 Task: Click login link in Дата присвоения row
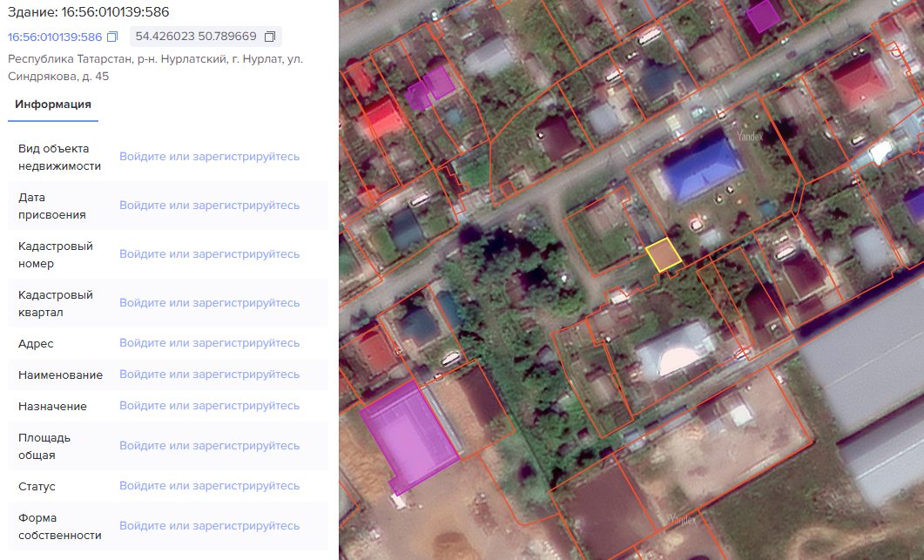tap(209, 206)
